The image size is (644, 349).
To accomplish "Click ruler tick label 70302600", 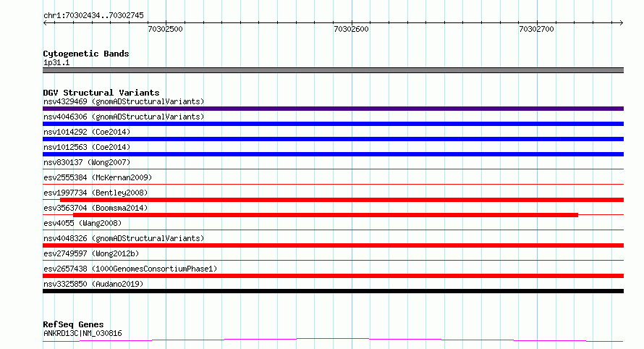I will [351, 29].
